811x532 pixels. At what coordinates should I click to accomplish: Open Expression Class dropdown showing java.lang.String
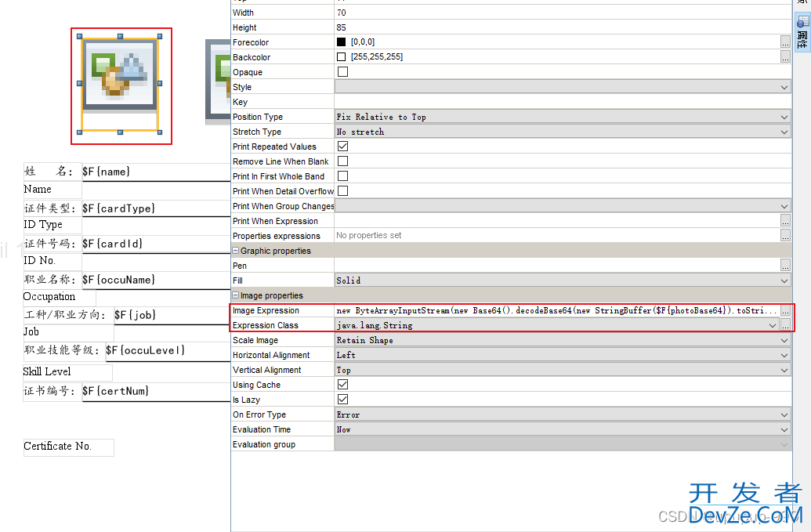click(556, 325)
